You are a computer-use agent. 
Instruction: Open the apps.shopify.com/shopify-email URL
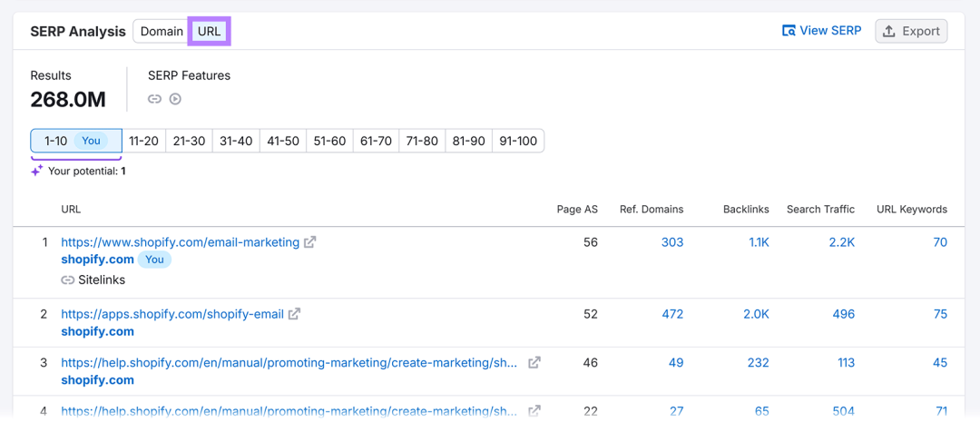click(x=172, y=314)
